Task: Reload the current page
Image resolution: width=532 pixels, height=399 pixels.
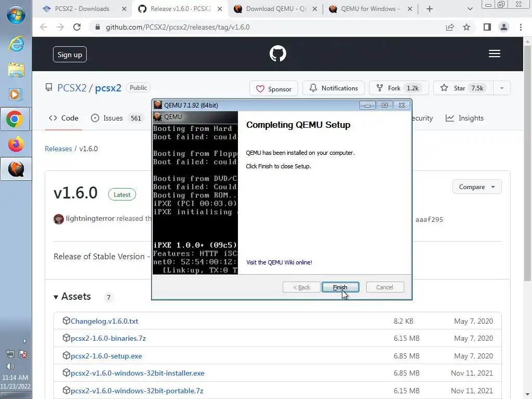Action: pos(77,27)
